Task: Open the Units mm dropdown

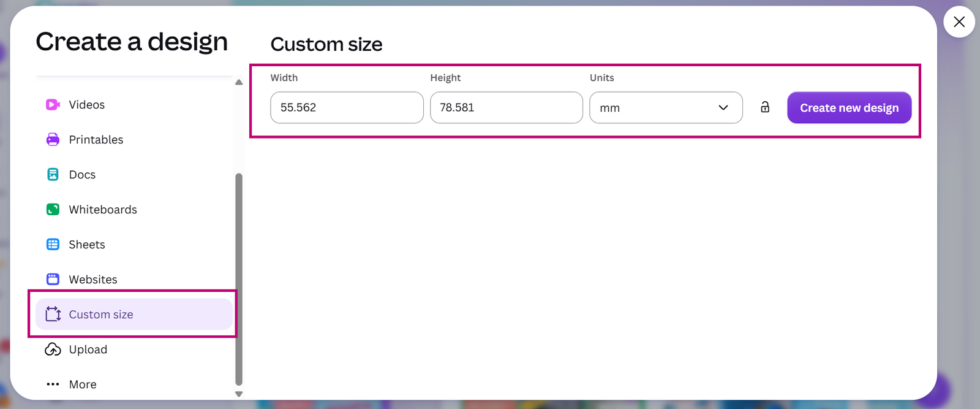Action: [666, 108]
